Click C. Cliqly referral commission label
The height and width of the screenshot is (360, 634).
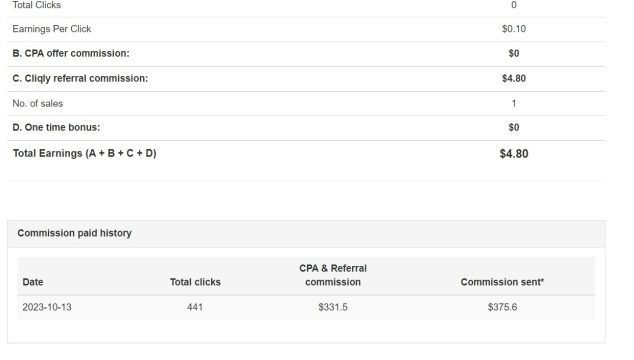[x=80, y=78]
